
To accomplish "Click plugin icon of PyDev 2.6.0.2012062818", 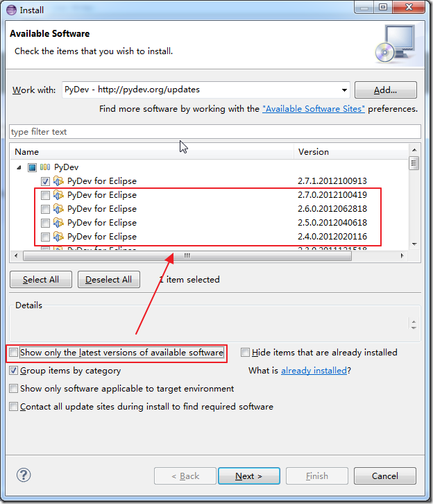I will 58,208.
